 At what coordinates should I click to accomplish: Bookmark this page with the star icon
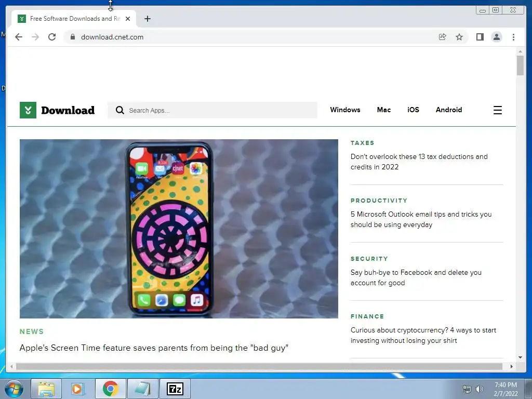click(459, 37)
